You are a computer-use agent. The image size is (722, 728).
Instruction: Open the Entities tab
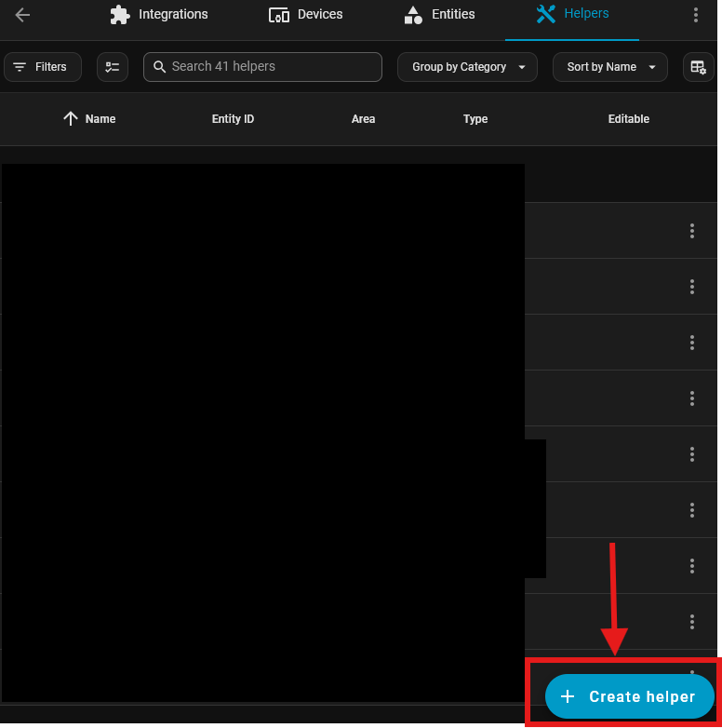pos(439,15)
